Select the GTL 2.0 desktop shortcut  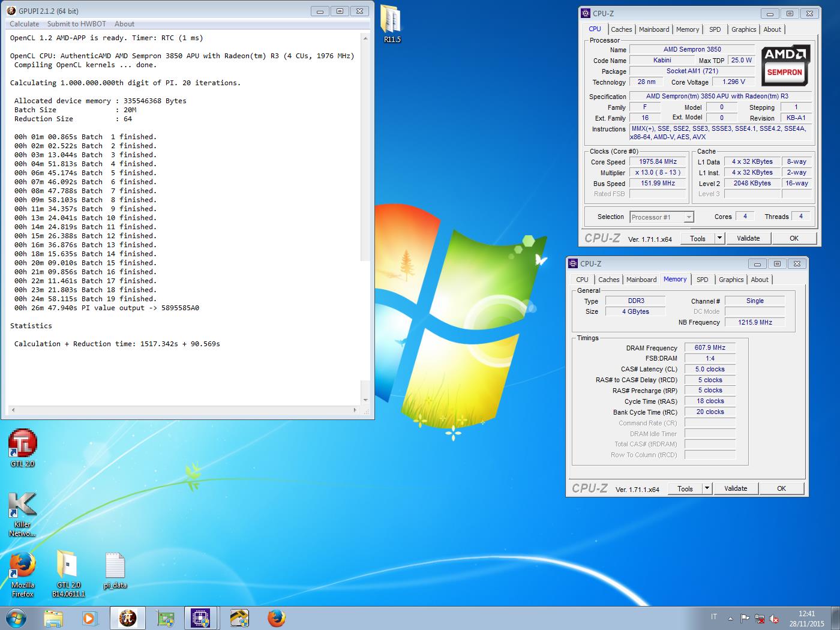[x=22, y=448]
